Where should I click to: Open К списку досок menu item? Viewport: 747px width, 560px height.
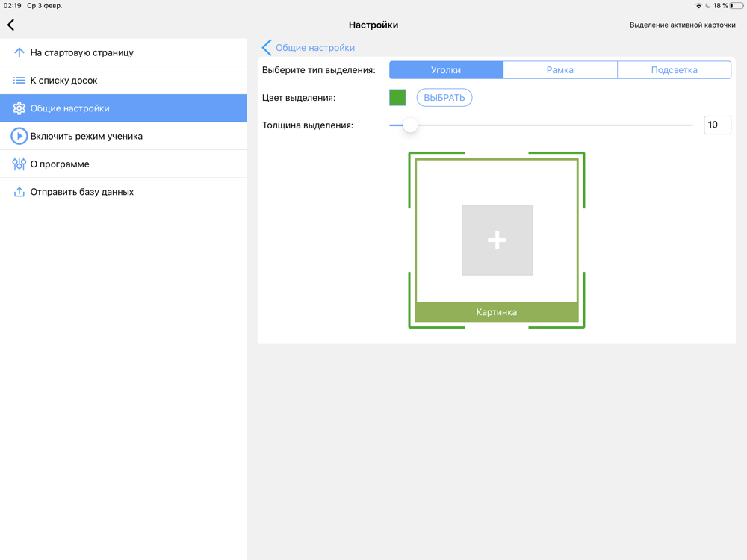63,81
